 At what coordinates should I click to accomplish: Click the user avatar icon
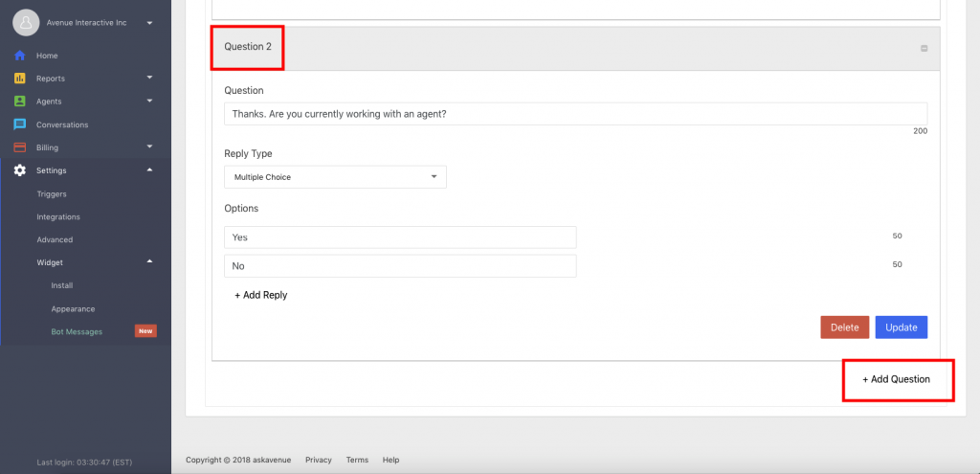(x=26, y=23)
